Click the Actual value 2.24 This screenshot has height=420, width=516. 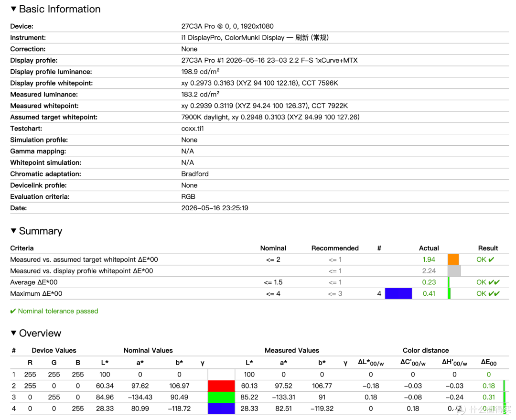pyautogui.click(x=429, y=271)
